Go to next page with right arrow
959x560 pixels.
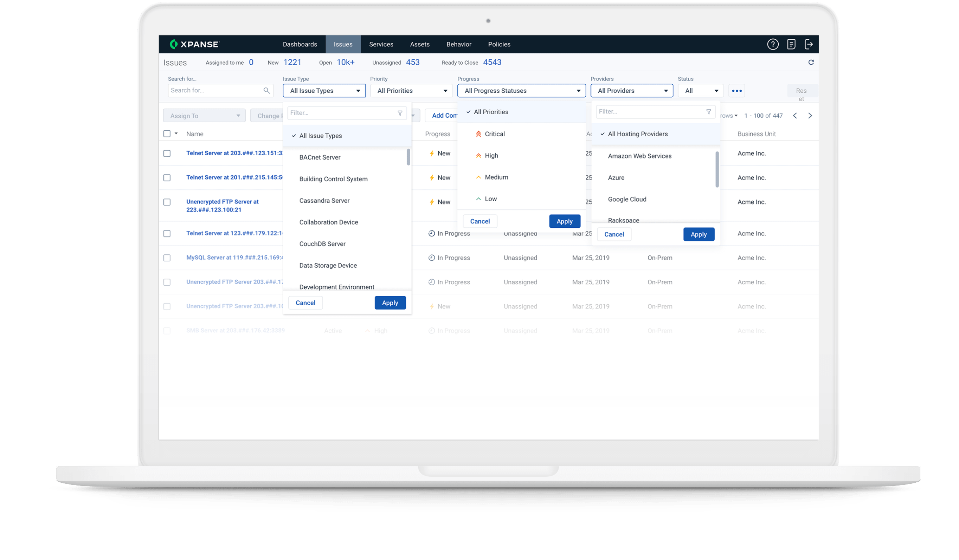tap(810, 116)
